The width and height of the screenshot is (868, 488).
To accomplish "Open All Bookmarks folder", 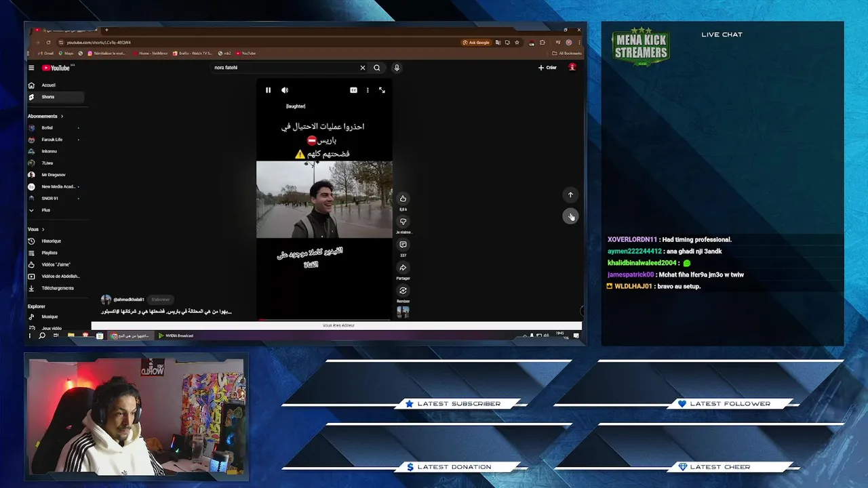I will pyautogui.click(x=567, y=53).
